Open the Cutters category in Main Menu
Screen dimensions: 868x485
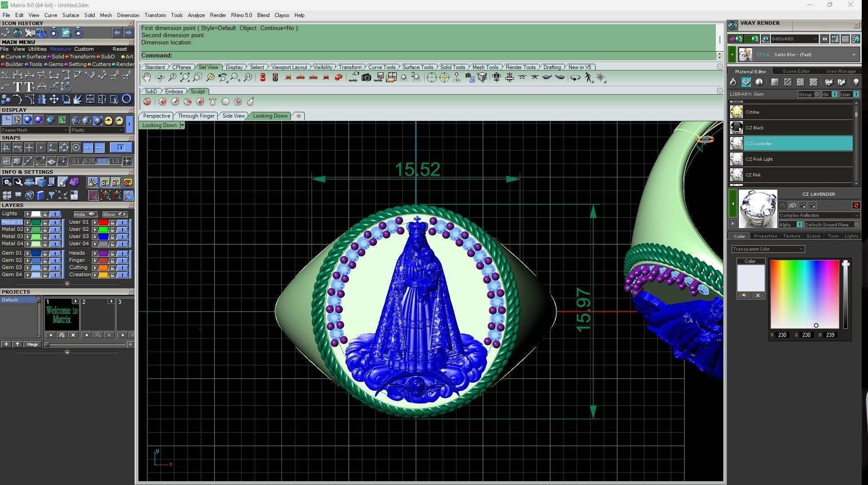click(x=99, y=64)
